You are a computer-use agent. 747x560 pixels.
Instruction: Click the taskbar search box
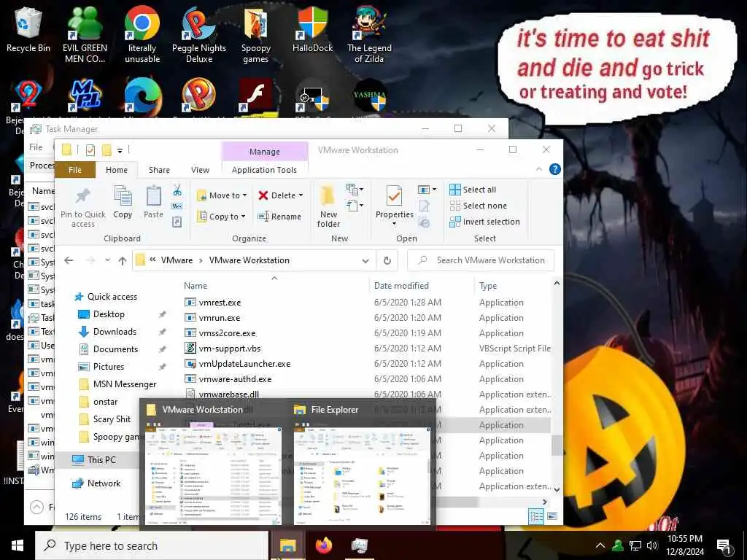tap(152, 545)
